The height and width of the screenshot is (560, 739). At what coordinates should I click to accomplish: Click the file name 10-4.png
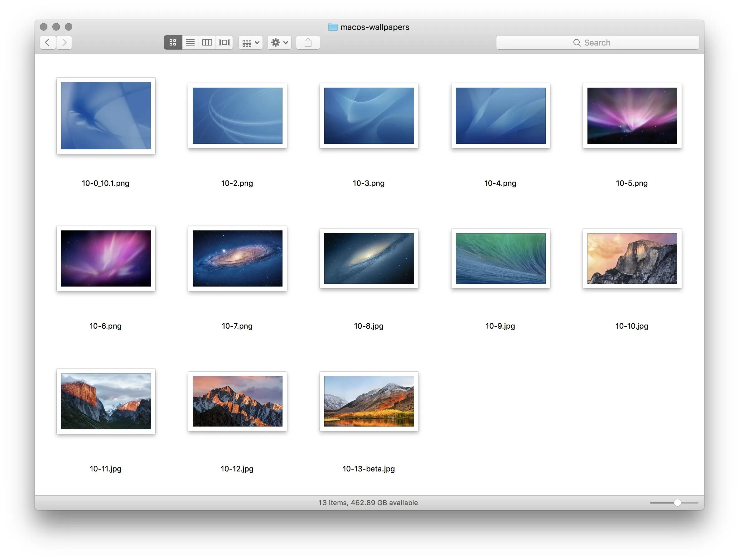point(500,183)
